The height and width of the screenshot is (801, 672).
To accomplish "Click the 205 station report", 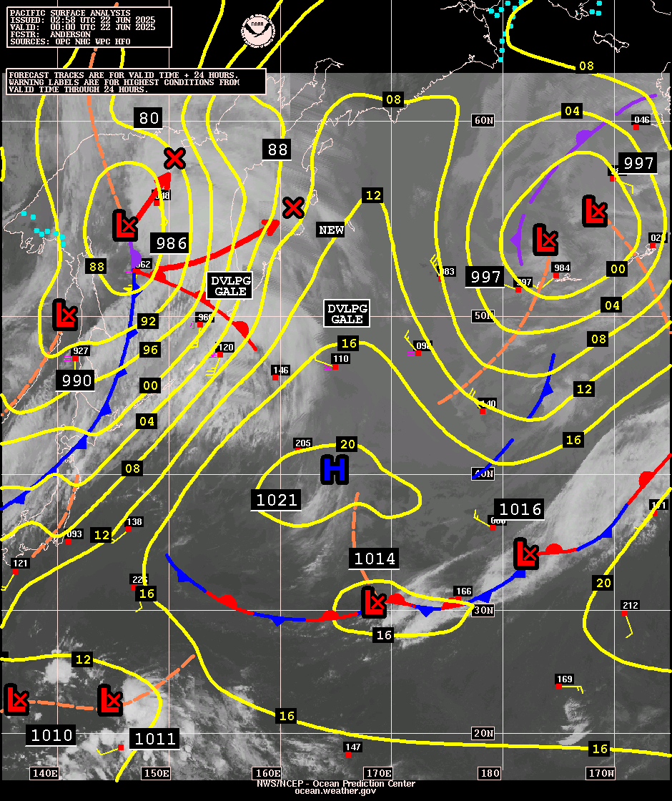I will (303, 443).
